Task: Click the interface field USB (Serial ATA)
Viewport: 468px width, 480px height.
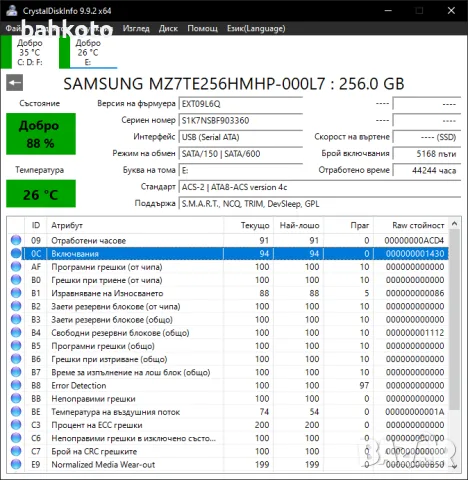Action: [x=241, y=137]
